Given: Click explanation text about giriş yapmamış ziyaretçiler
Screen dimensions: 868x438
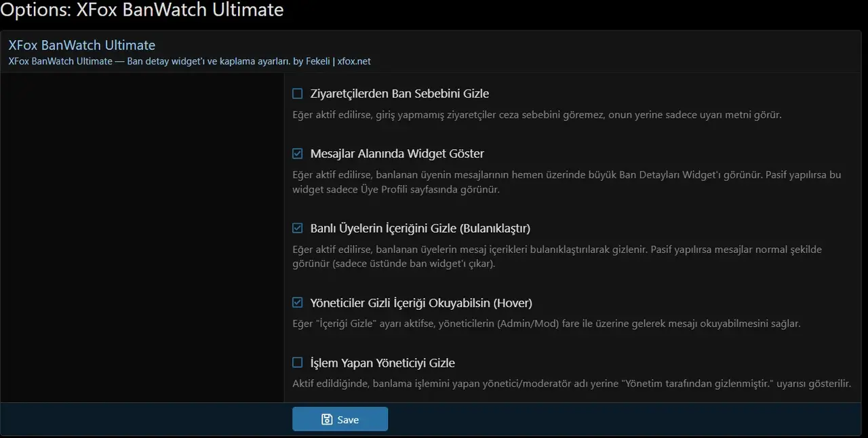Looking at the screenshot, I should pyautogui.click(x=537, y=115).
